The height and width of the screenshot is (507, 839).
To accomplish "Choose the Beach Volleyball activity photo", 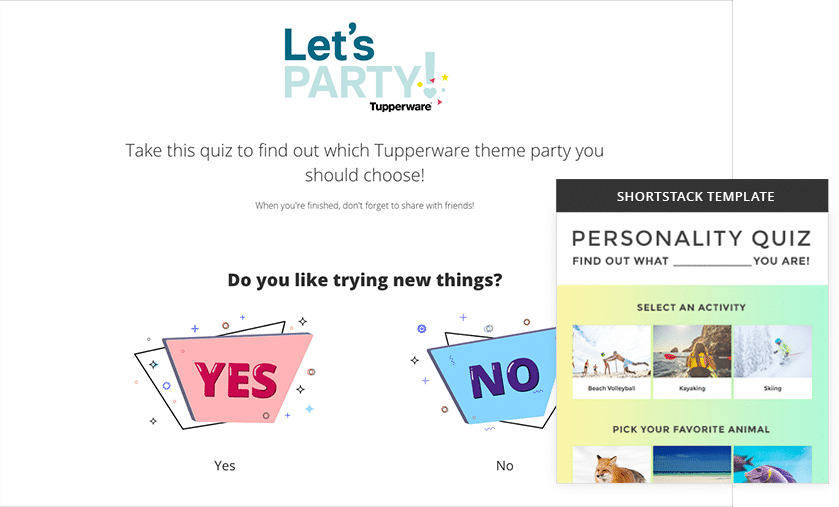I will point(611,351).
